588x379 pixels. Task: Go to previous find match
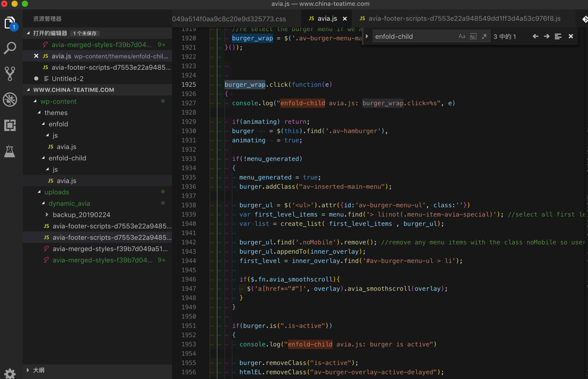coord(535,37)
